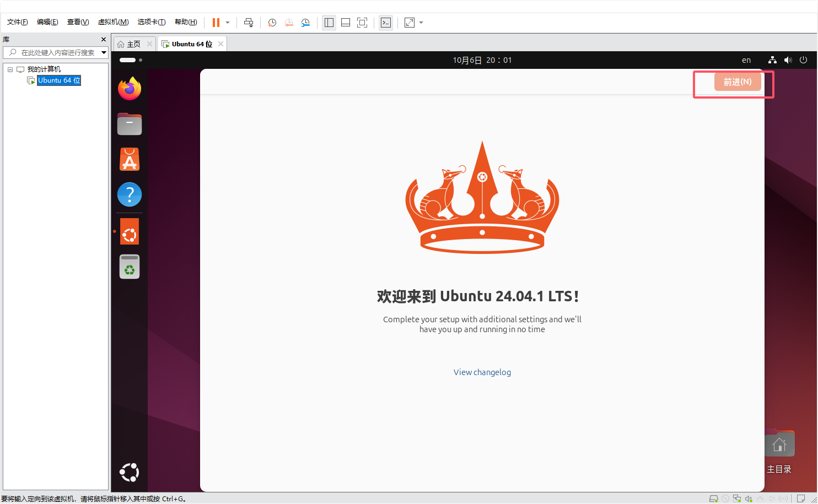Enter full screen mode from toolbar
The width and height of the screenshot is (818, 504).
(x=362, y=23)
